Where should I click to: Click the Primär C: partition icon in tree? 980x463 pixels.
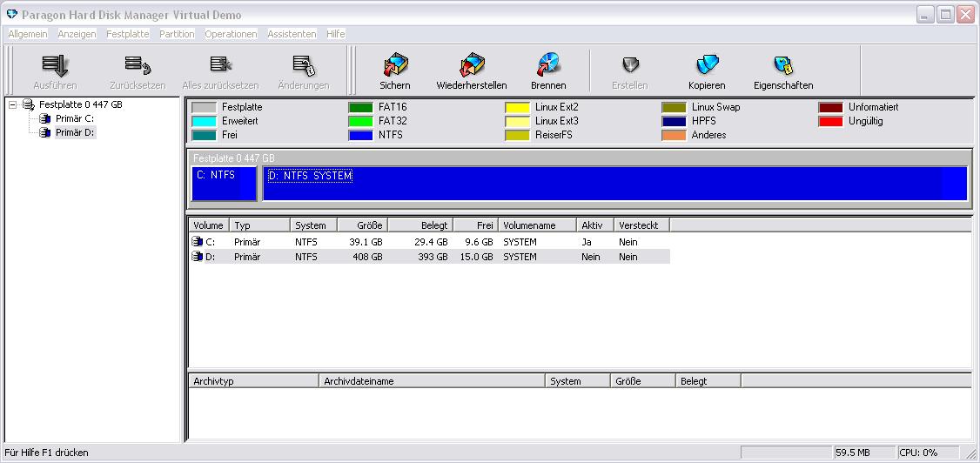tap(44, 118)
